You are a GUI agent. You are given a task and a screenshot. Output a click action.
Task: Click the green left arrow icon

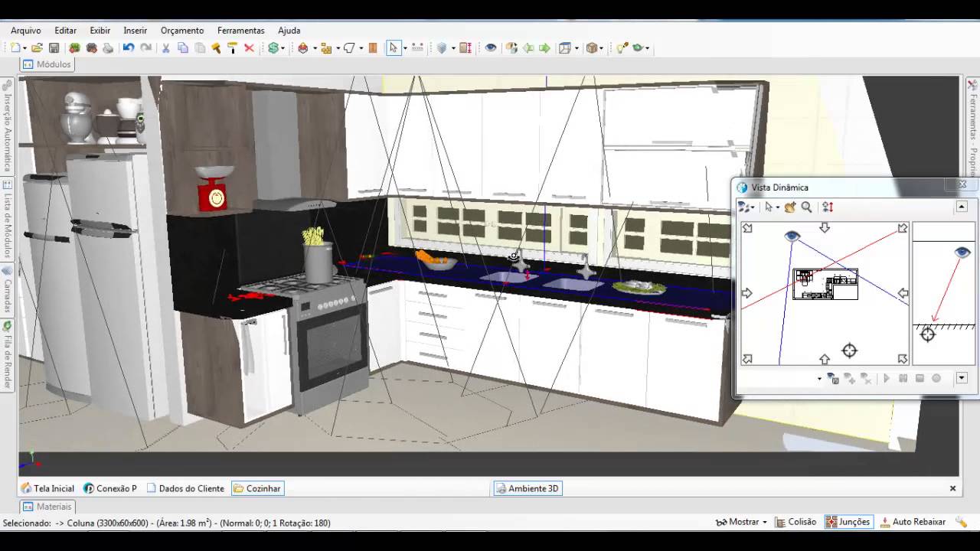pyautogui.click(x=528, y=47)
